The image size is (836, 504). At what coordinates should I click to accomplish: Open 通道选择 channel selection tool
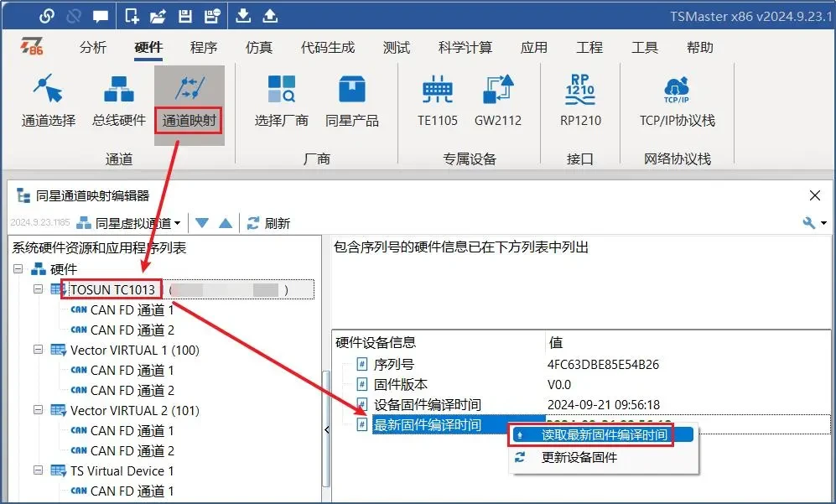tap(48, 101)
